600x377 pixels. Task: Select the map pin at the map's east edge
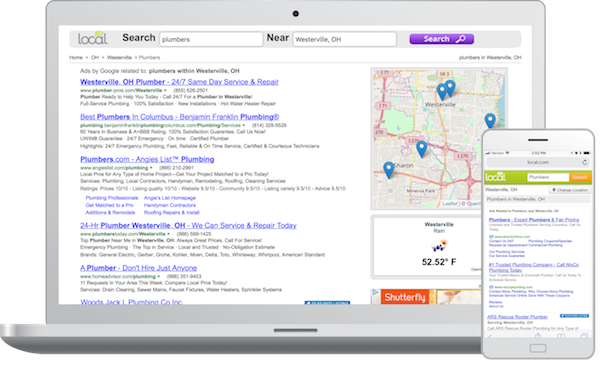pos(490,121)
